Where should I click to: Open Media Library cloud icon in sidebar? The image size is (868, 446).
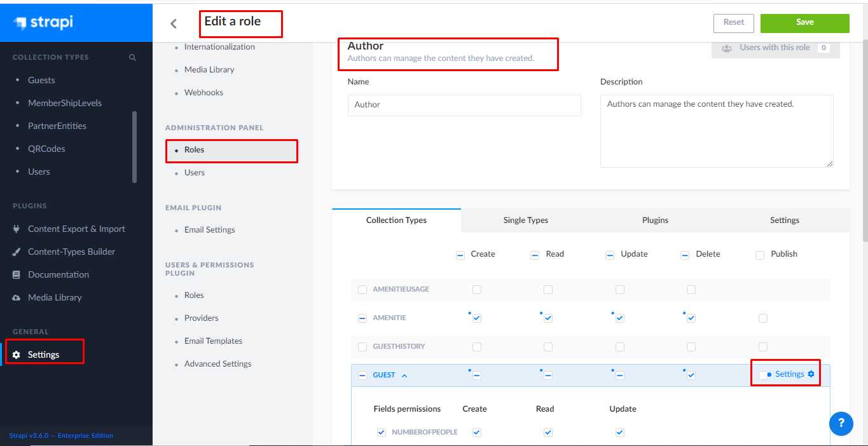17,297
